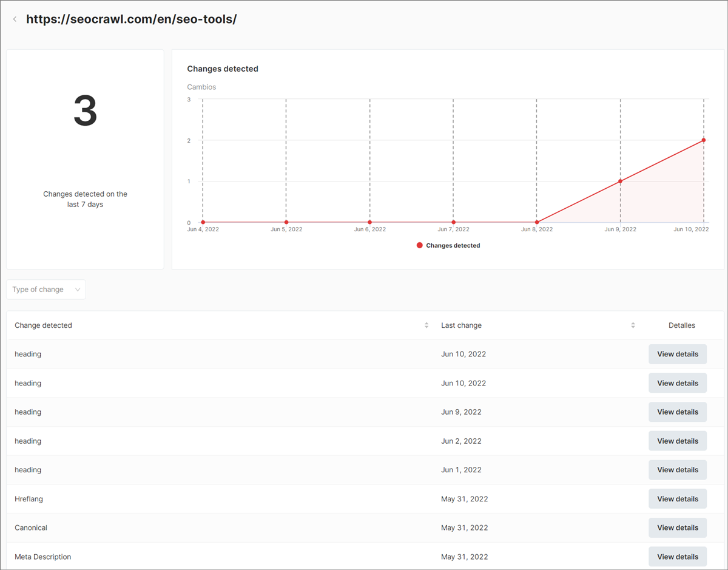Click the back navigation arrow
Screen dimensions: 728x570
(15, 18)
